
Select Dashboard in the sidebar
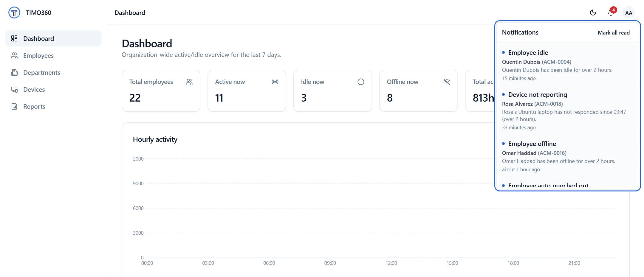click(x=53, y=38)
